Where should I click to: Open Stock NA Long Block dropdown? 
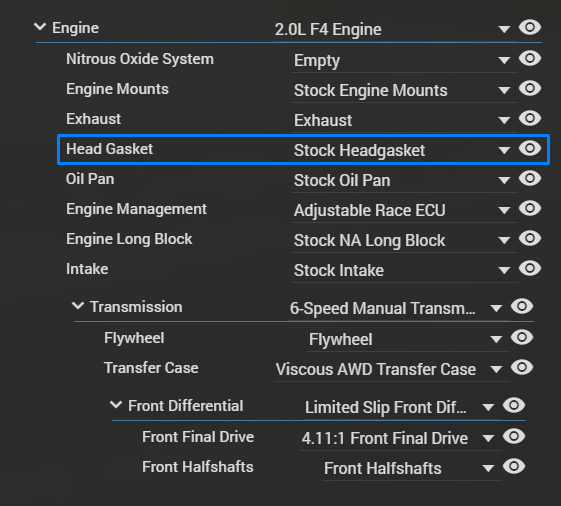504,240
